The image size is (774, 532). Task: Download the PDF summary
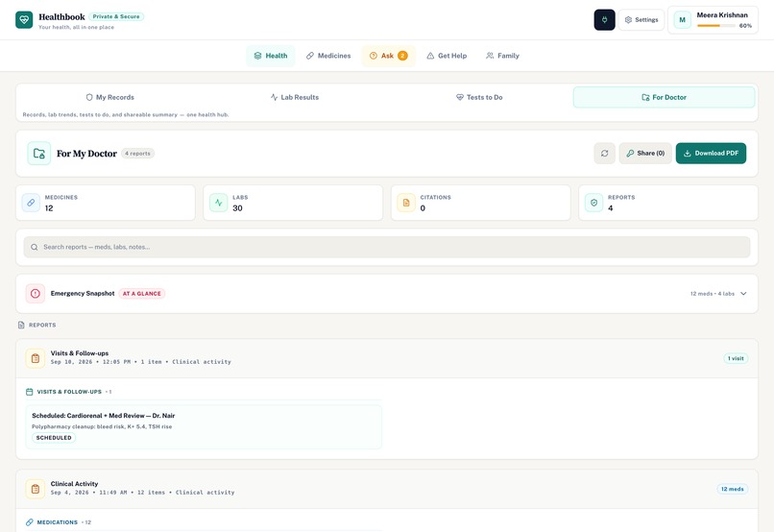tap(711, 154)
